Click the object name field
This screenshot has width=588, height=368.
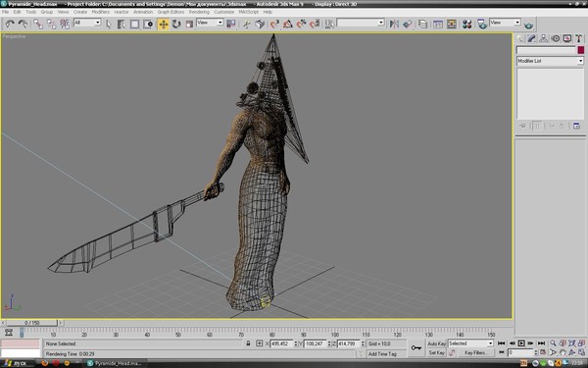546,50
